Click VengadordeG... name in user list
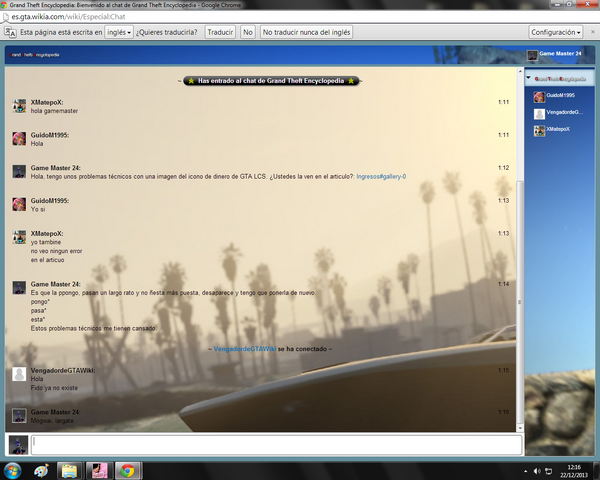 (x=565, y=112)
